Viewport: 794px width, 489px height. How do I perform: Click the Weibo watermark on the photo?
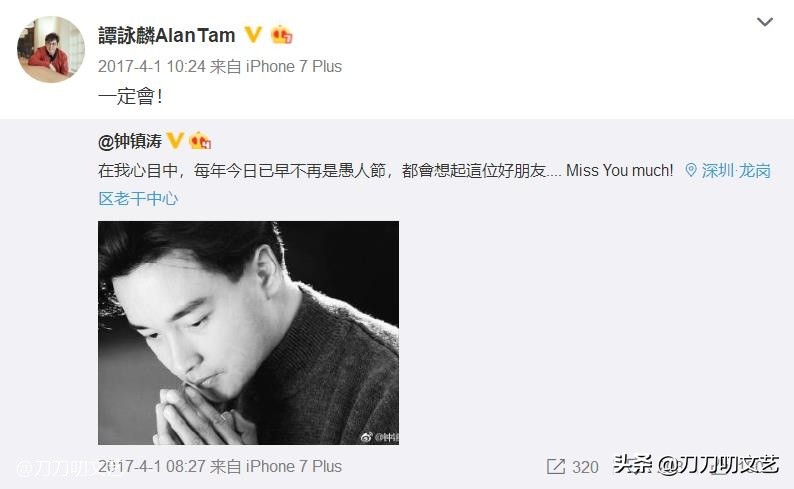click(x=379, y=436)
